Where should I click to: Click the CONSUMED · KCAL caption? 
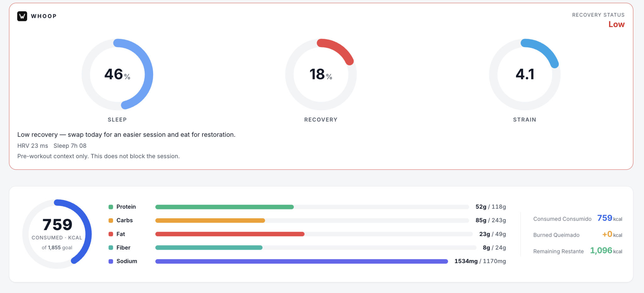tap(57, 238)
